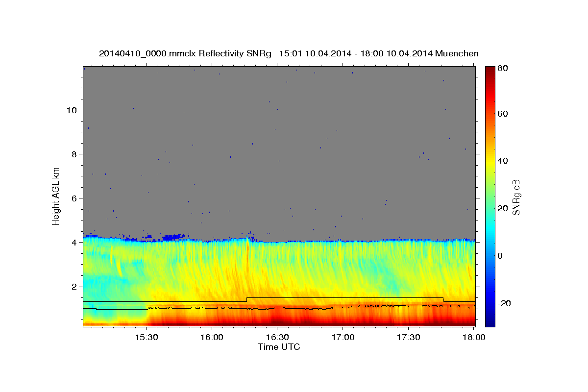
Task: Click the 'SNRg dB' colorbar label
Action: [516, 196]
